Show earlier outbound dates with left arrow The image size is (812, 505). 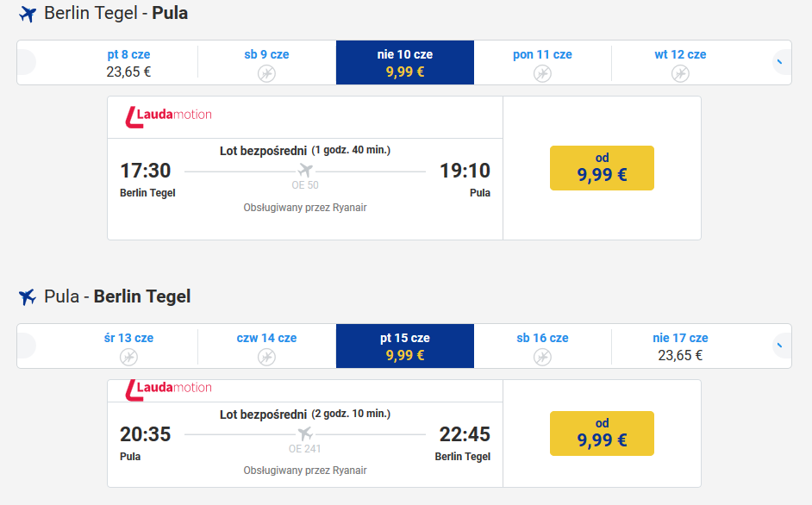pos(27,63)
